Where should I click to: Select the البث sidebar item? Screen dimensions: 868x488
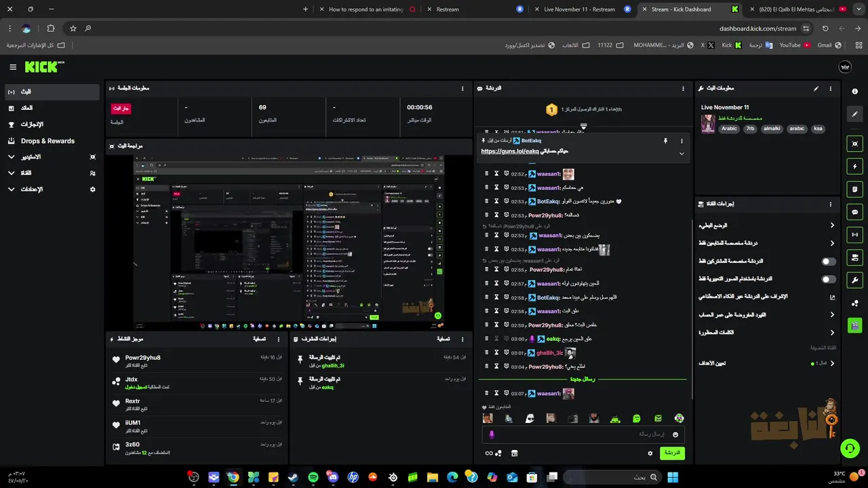pyautogui.click(x=52, y=91)
